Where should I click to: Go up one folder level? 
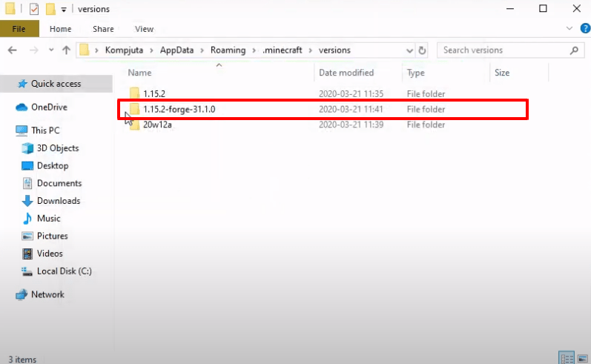pyautogui.click(x=66, y=50)
